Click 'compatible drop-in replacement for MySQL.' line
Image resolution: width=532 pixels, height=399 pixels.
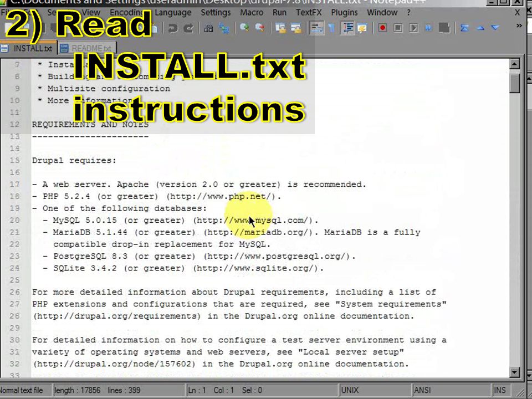click(x=162, y=244)
